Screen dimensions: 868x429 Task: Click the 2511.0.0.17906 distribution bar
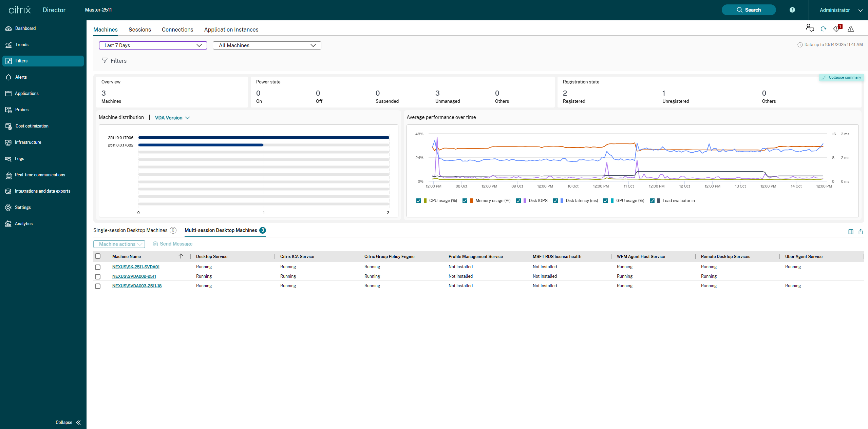point(264,138)
